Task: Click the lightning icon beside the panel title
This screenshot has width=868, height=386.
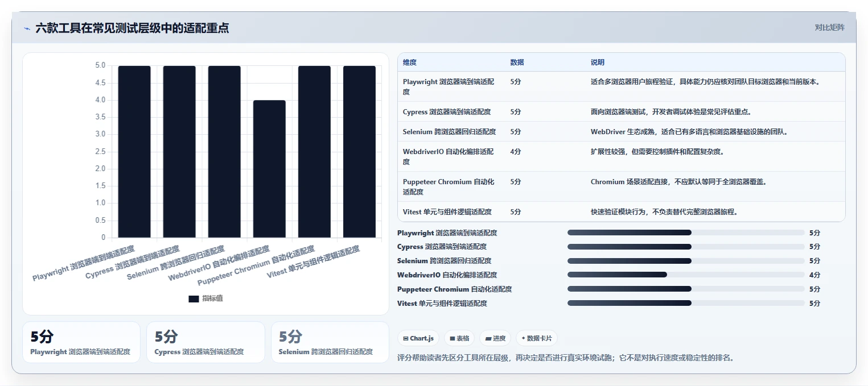Action: [27, 28]
